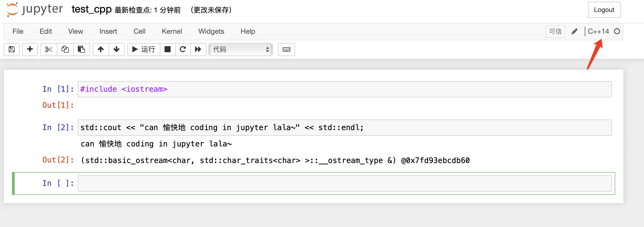
Task: Open the Cell menu
Action: pos(139,31)
